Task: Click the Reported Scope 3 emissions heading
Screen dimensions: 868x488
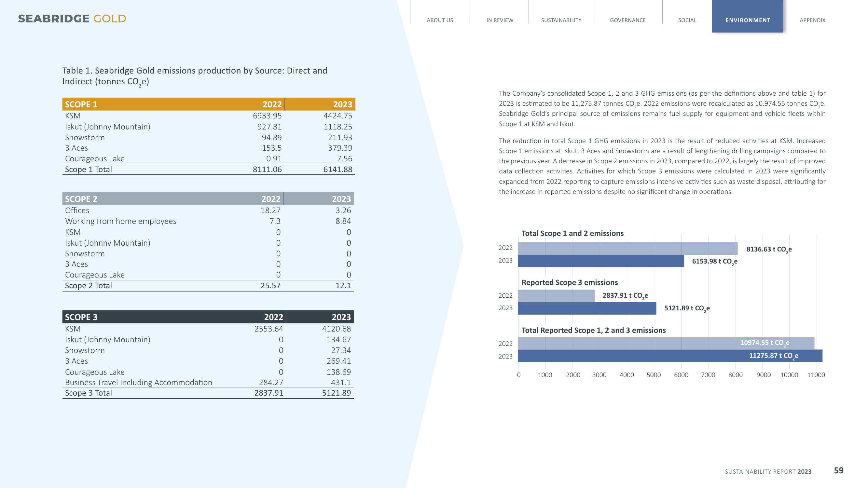Action: [x=570, y=283]
